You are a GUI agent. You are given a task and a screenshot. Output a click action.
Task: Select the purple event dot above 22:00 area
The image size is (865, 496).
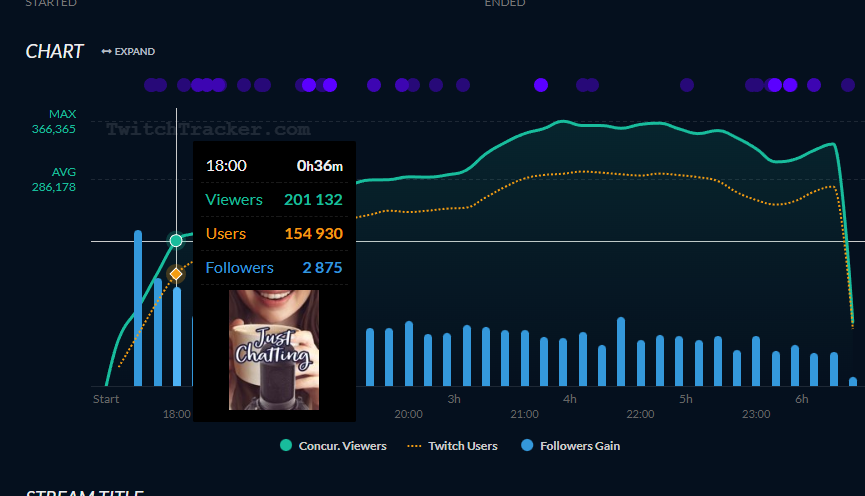(687, 85)
